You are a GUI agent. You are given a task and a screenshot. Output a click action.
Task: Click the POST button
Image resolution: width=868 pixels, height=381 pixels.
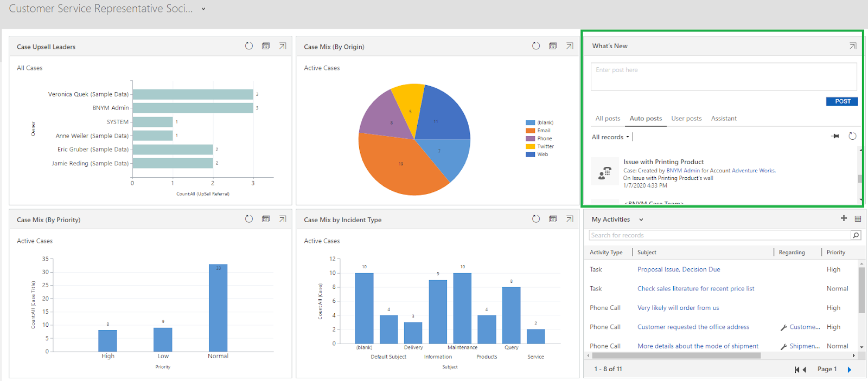[x=842, y=101]
